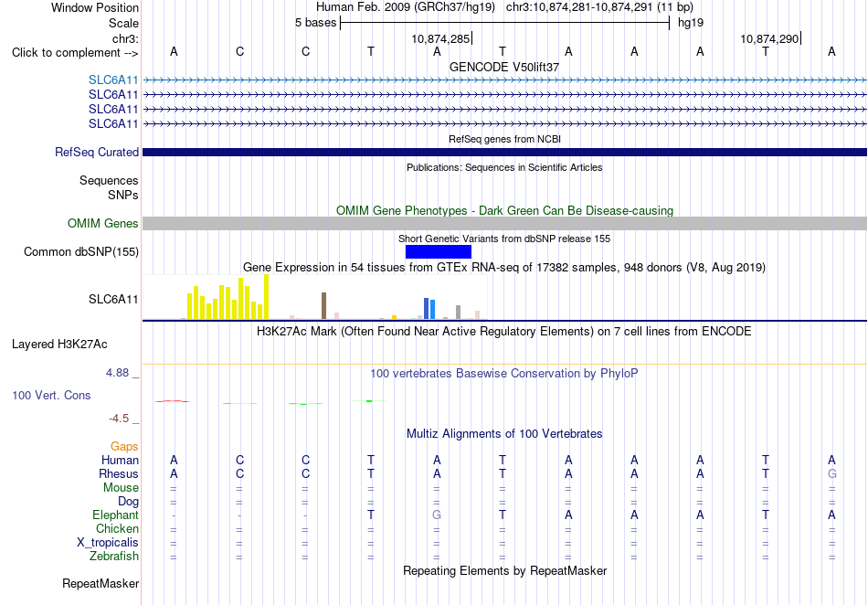Screen dimensions: 868x605
Task: Click the Window Position label
Action: click(x=95, y=7)
